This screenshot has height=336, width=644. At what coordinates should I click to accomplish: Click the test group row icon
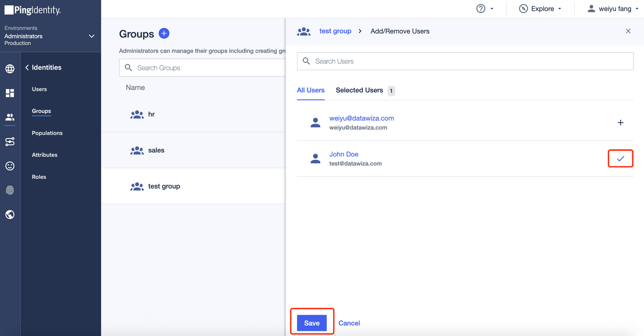[x=137, y=186]
